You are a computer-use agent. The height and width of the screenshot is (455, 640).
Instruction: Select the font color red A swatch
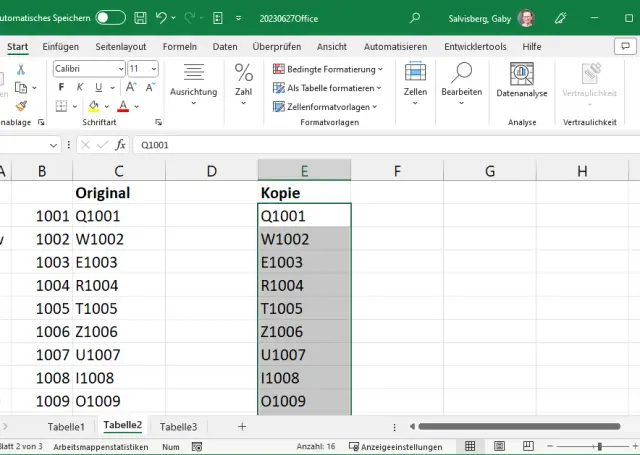[123, 106]
